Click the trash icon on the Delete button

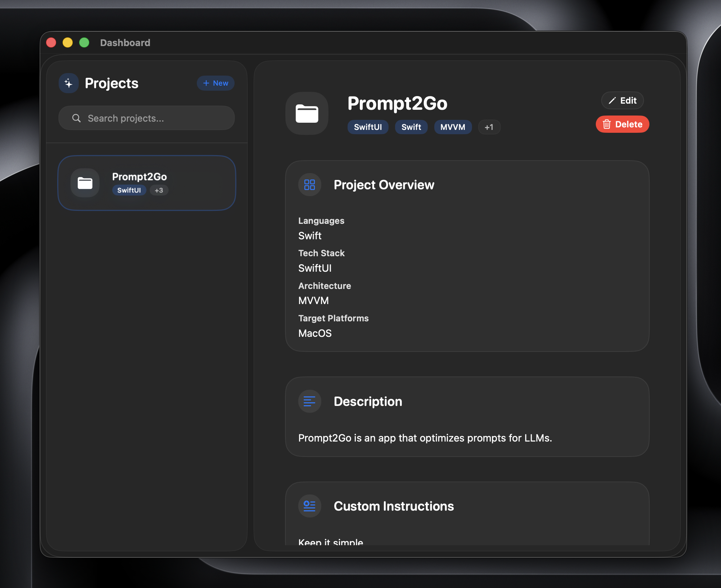click(x=607, y=124)
